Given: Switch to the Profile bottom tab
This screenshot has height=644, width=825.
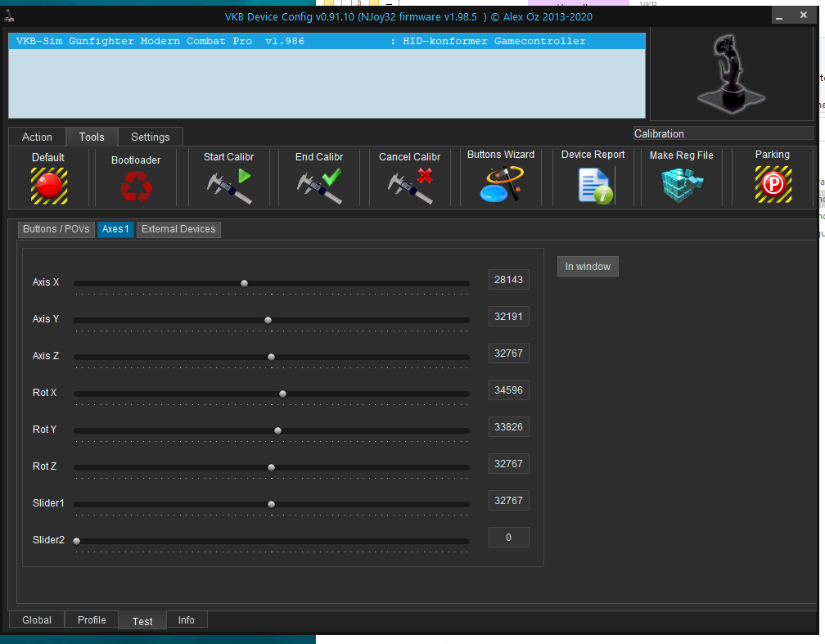Looking at the screenshot, I should click(x=92, y=619).
